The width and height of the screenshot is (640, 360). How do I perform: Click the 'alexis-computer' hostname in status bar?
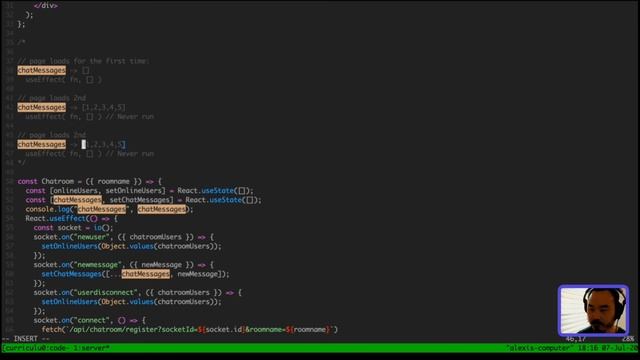(540, 348)
